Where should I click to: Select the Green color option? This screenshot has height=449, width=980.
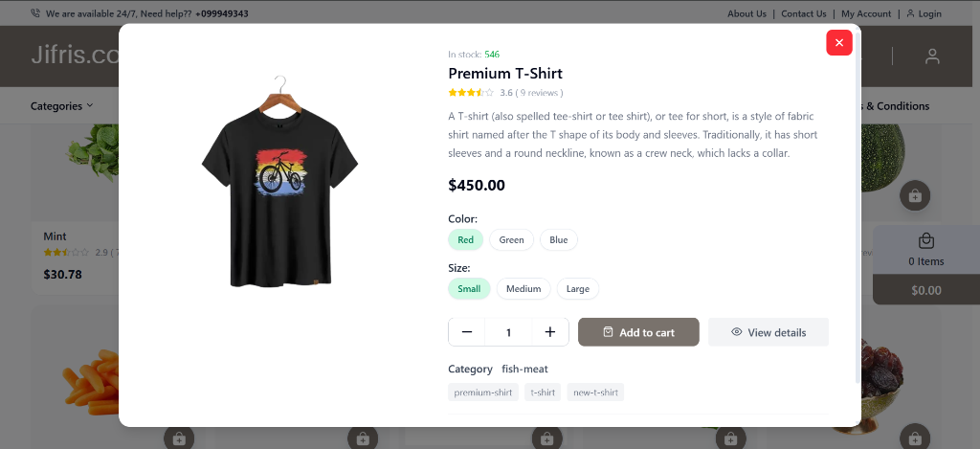pyautogui.click(x=511, y=240)
